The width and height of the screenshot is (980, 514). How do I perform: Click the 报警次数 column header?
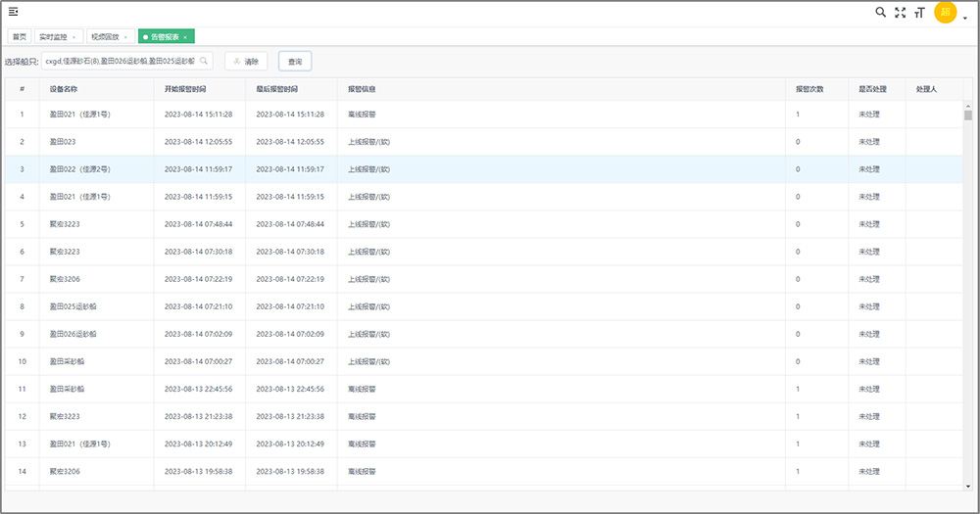(x=809, y=89)
